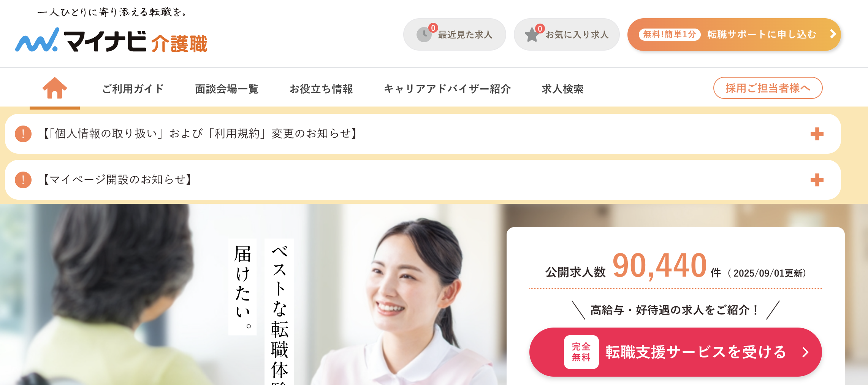Open recently viewed jobs clock icon

(x=424, y=35)
